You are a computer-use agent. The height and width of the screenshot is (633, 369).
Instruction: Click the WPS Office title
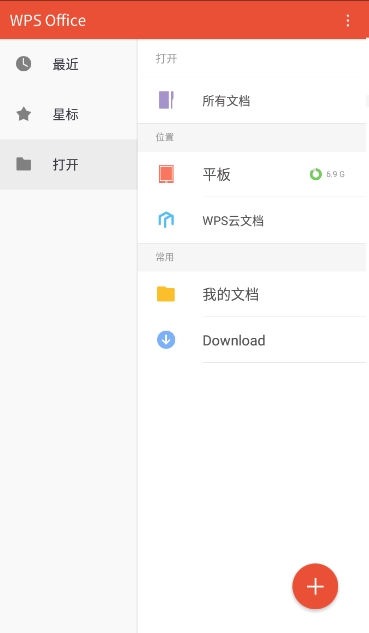(48, 21)
